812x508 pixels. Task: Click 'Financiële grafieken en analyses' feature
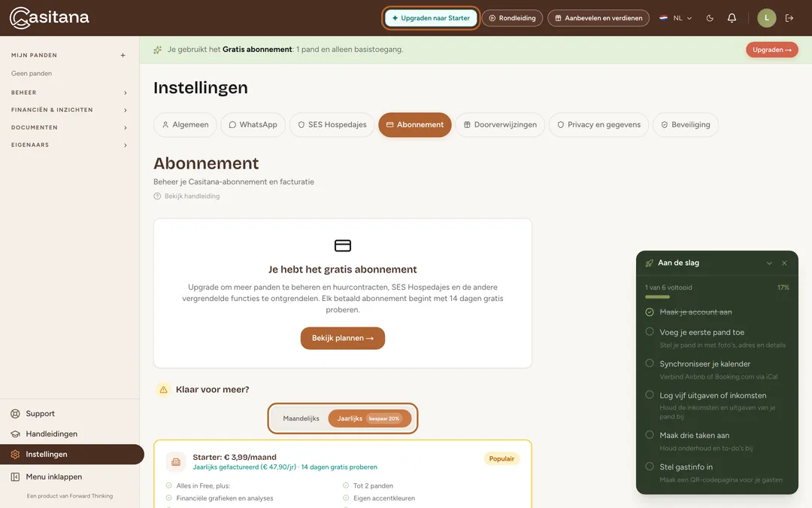(225, 498)
